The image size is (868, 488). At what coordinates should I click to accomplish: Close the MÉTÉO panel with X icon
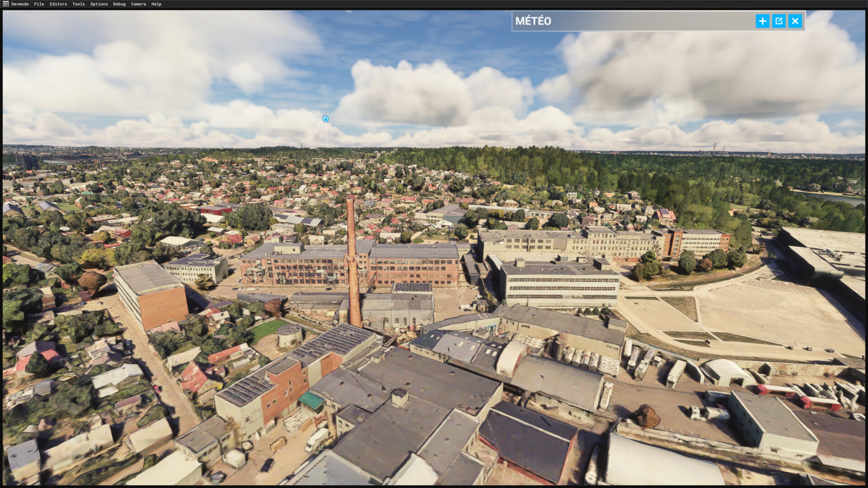795,21
